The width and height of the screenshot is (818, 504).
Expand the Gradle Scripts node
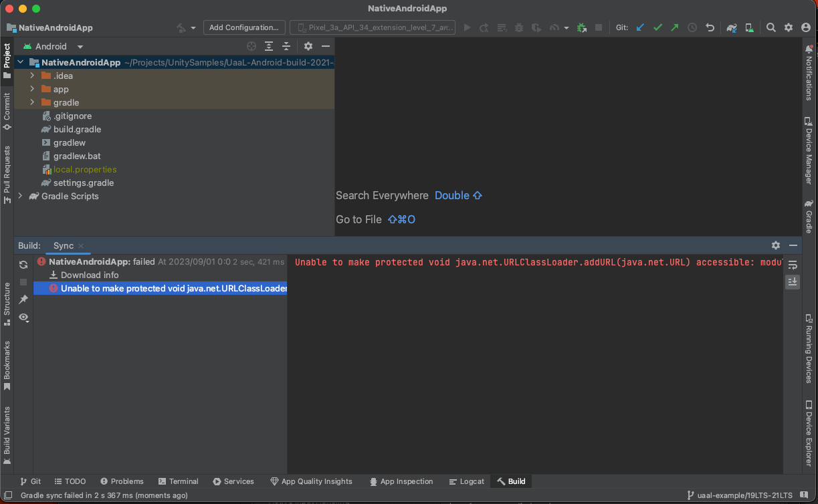pyautogui.click(x=20, y=196)
